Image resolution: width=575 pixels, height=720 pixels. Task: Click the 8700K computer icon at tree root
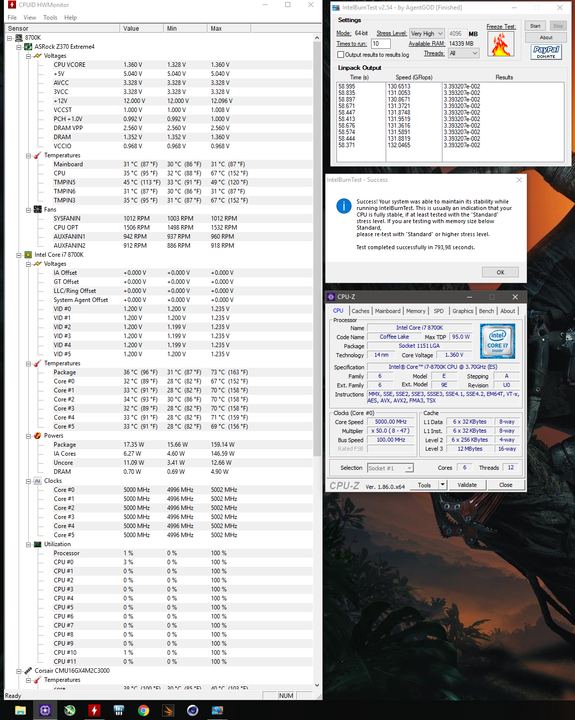click(19, 38)
